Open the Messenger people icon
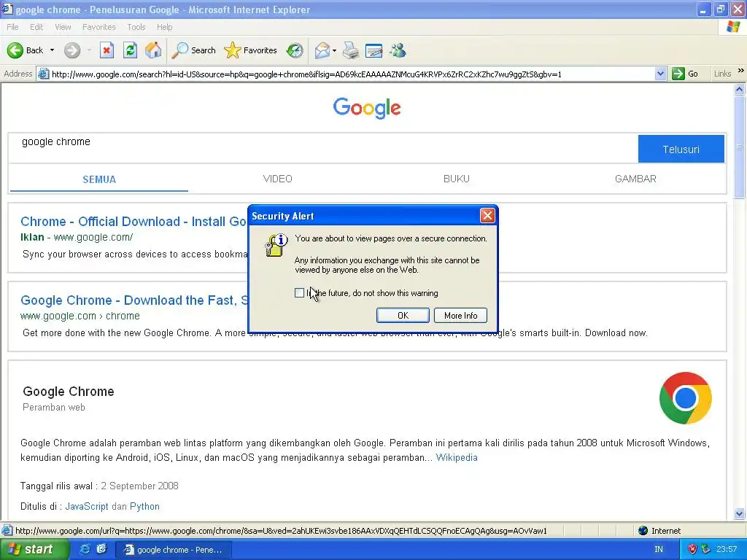Image resolution: width=747 pixels, height=560 pixels. (x=398, y=50)
